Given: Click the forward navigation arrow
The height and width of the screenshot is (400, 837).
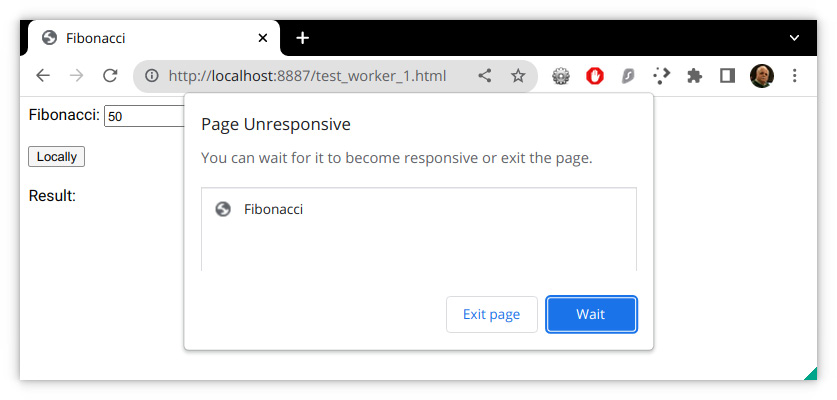Looking at the screenshot, I should click(x=76, y=76).
